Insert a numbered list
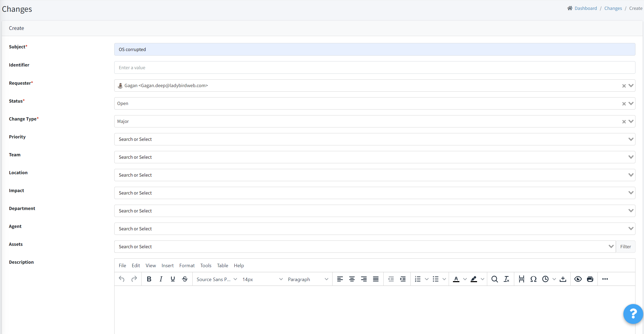This screenshot has height=334, width=644. click(418, 279)
